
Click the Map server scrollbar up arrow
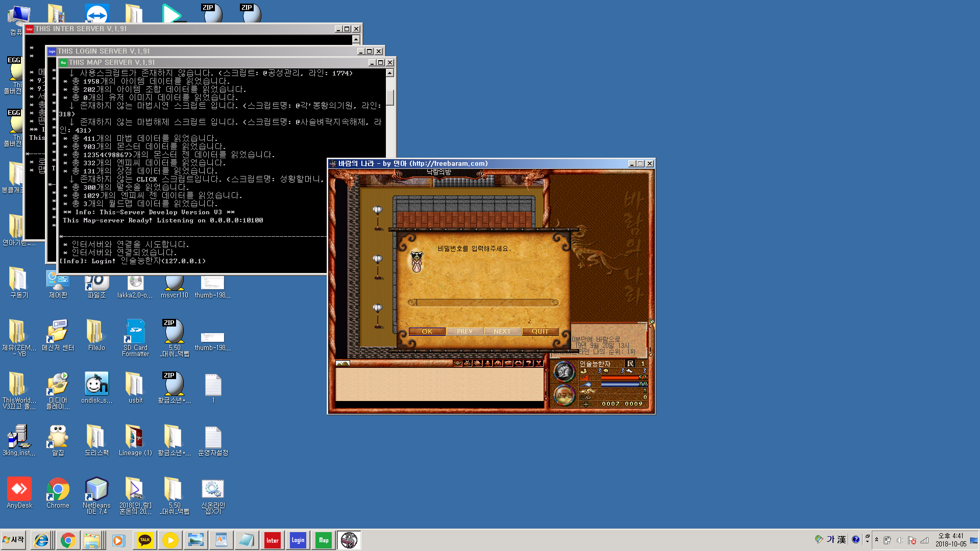(x=390, y=73)
